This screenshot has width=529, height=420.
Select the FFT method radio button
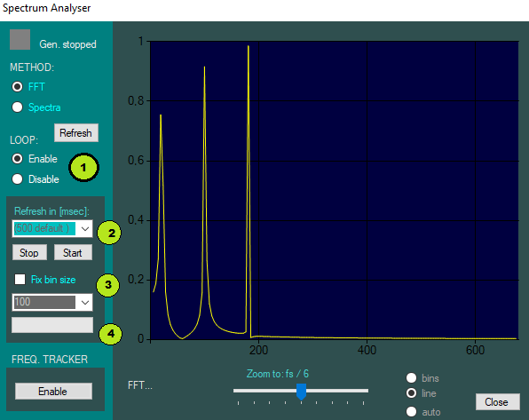[17, 87]
